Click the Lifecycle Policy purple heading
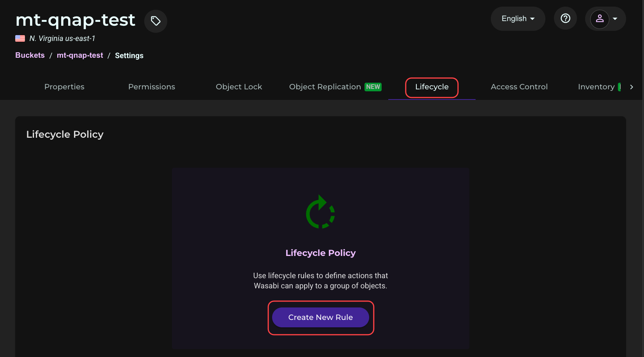 tap(320, 253)
